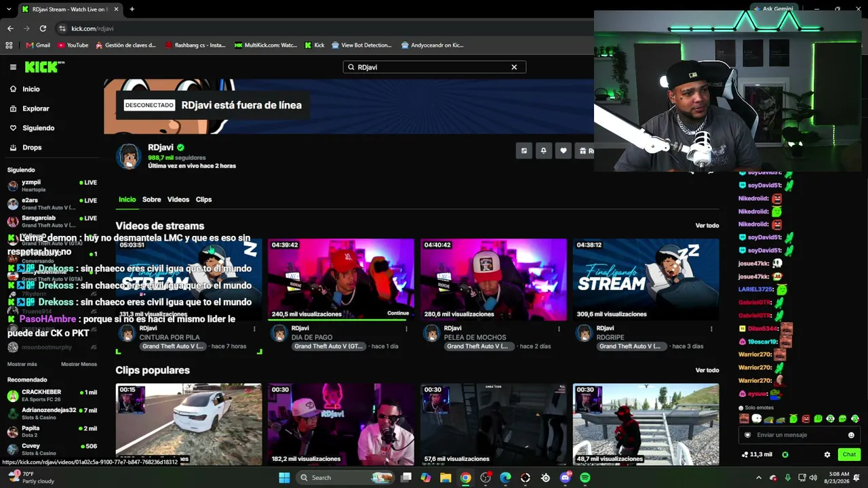868x488 pixels.
Task: Toggle the notification bell for RDjavi
Action: click(x=543, y=151)
